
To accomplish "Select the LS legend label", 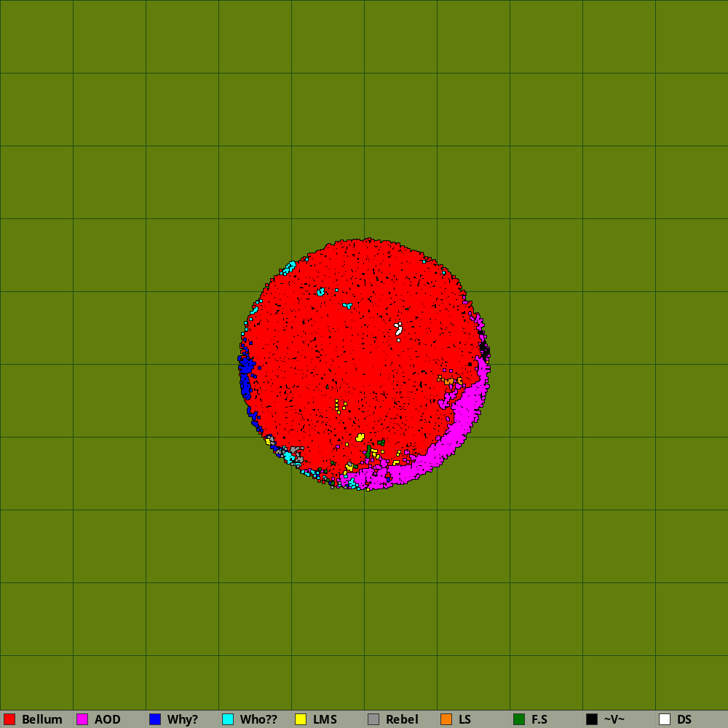I will click(x=464, y=719).
